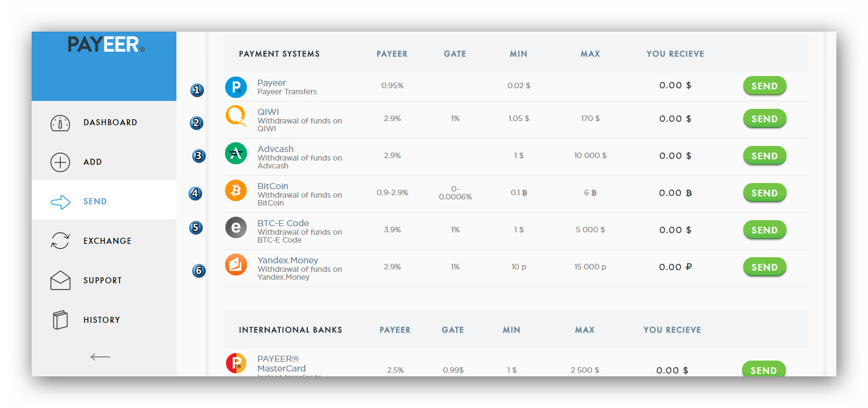Click the International Banks header
Viewport: 868px width, 408px height.
coord(291,330)
